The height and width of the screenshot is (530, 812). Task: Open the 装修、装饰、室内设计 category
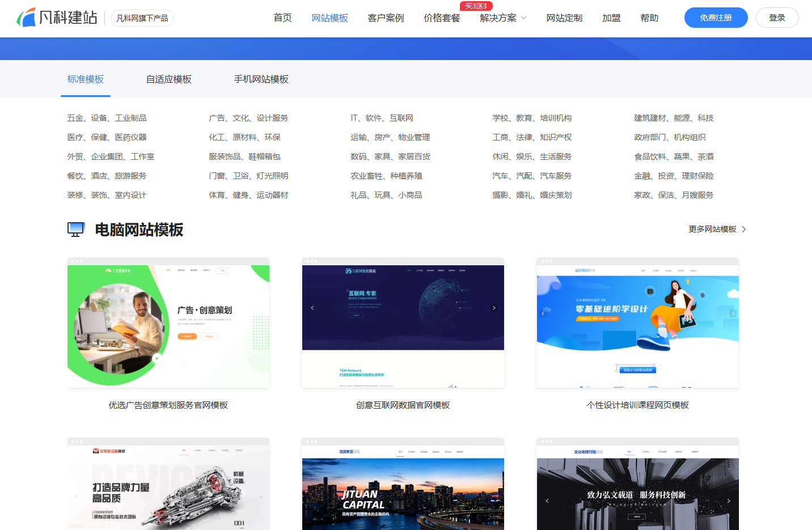(107, 195)
